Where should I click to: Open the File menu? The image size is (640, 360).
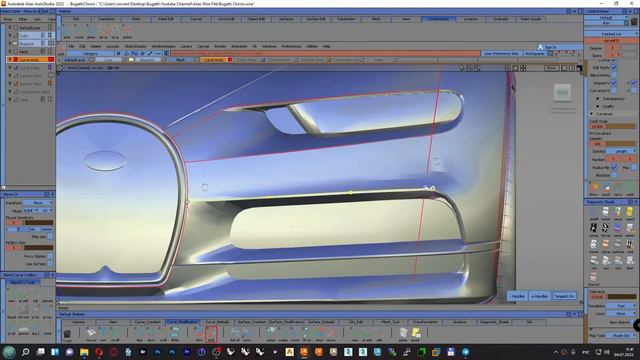71,46
